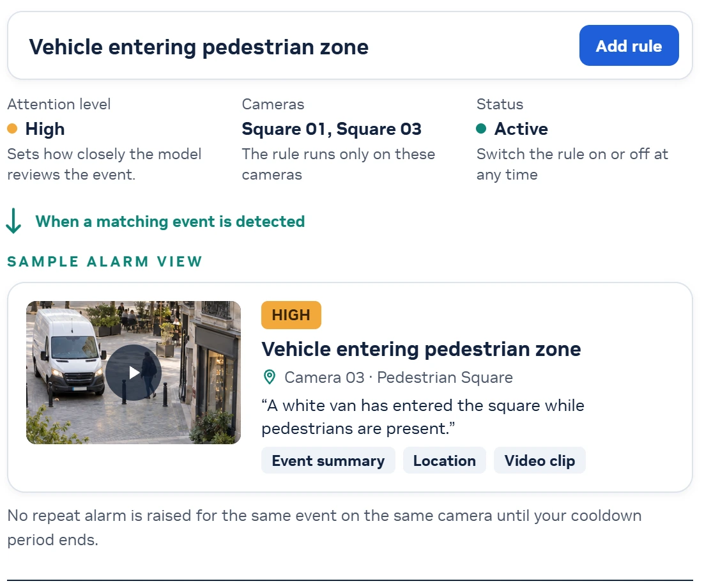Image resolution: width=704 pixels, height=588 pixels.
Task: Open the High attention level value
Action: [x=45, y=129]
